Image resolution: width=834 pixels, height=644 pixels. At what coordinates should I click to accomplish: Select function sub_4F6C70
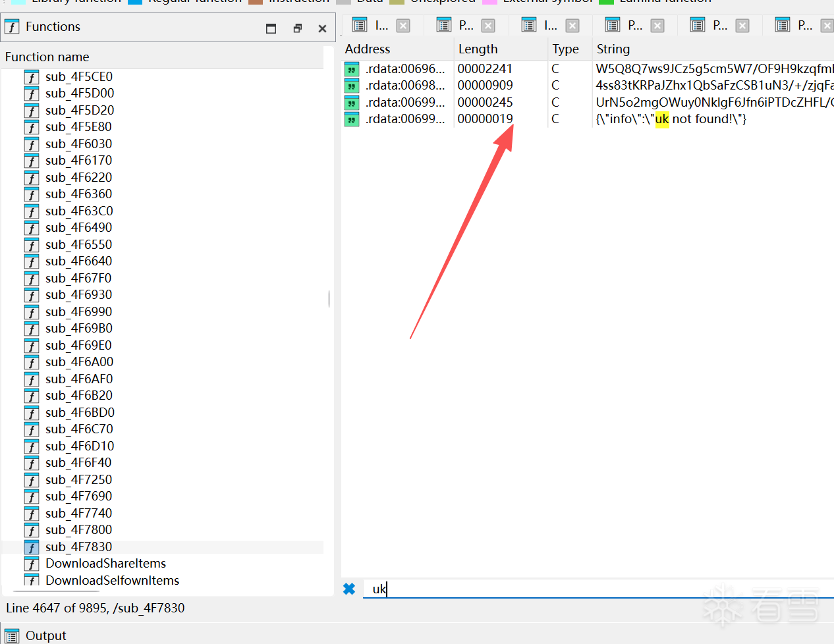[79, 429]
